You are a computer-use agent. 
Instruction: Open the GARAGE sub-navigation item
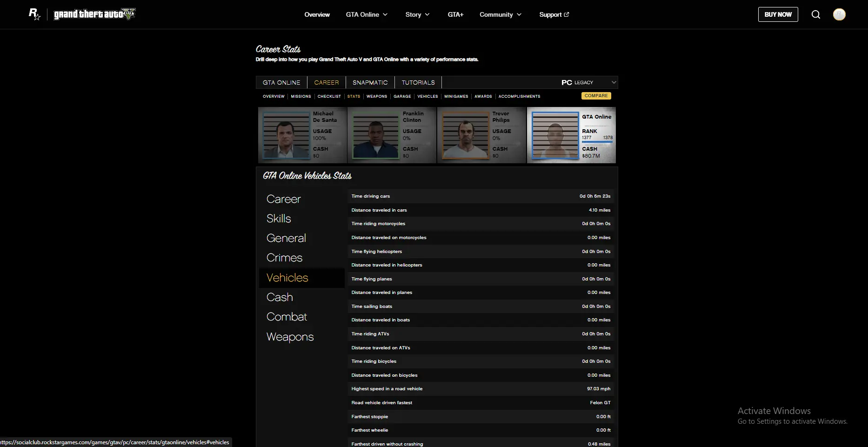tap(402, 96)
